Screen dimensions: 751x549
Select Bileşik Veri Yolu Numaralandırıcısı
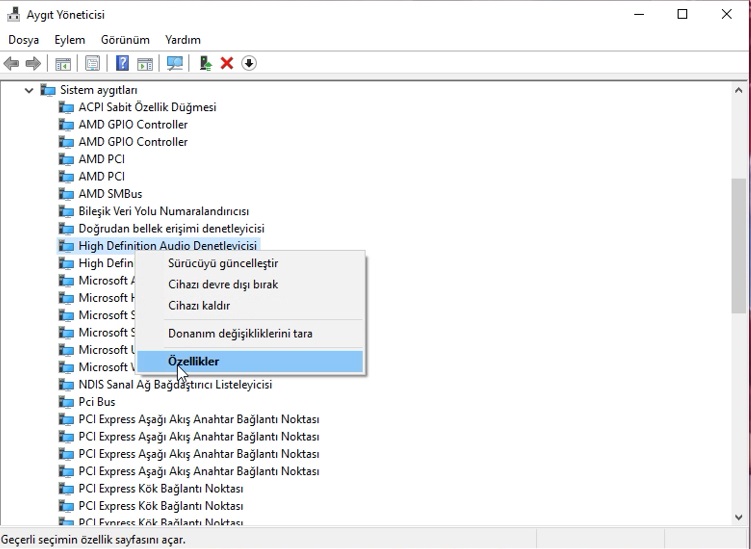(163, 211)
